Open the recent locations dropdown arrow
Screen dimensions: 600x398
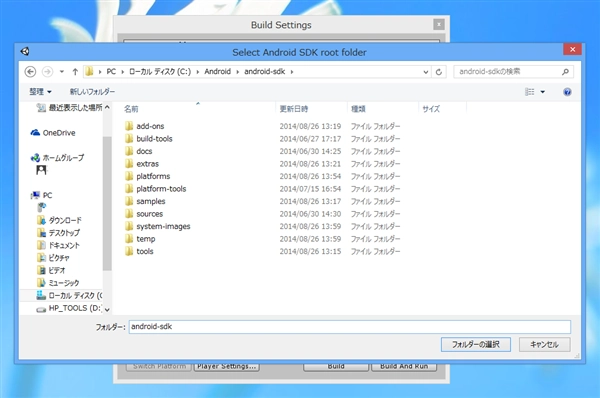pos(62,72)
